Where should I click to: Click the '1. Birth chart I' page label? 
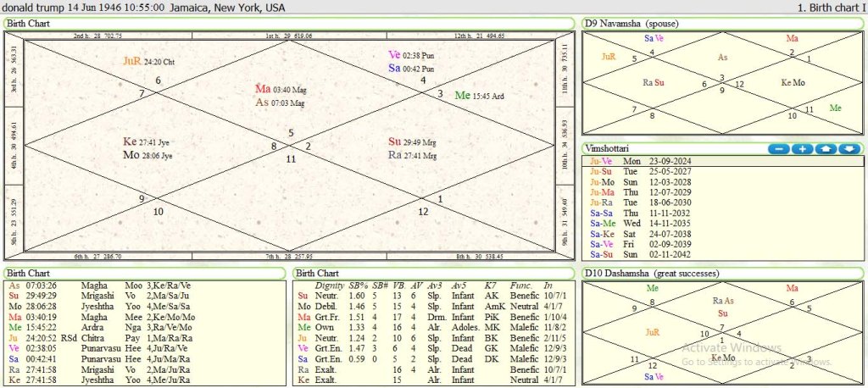pos(831,7)
